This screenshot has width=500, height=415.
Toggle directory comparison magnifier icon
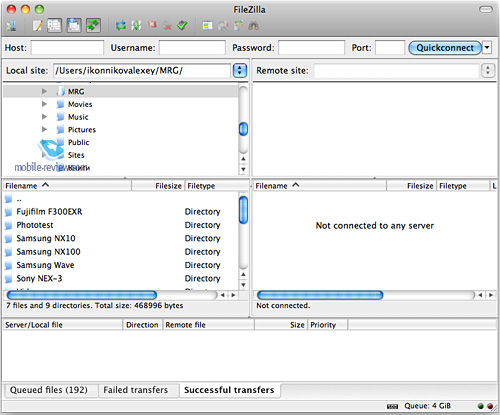pyautogui.click(x=223, y=26)
